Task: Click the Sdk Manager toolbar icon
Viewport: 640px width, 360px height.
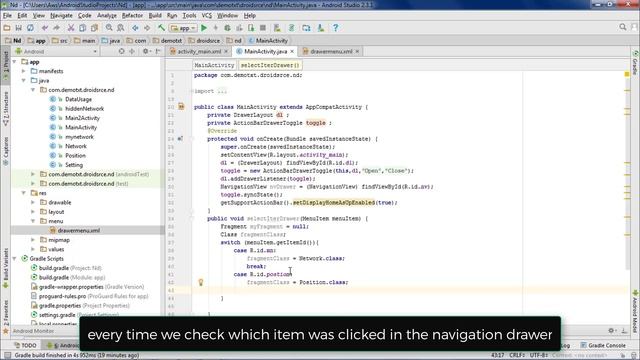Action: (x=321, y=28)
